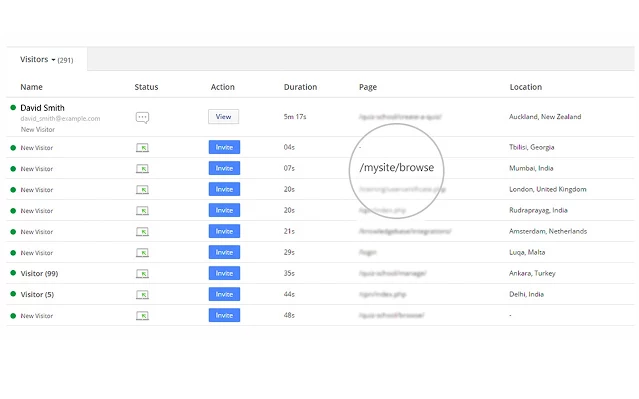639x399 pixels.
Task: Invite the visitor from London, United Kingdom
Action: (x=224, y=189)
